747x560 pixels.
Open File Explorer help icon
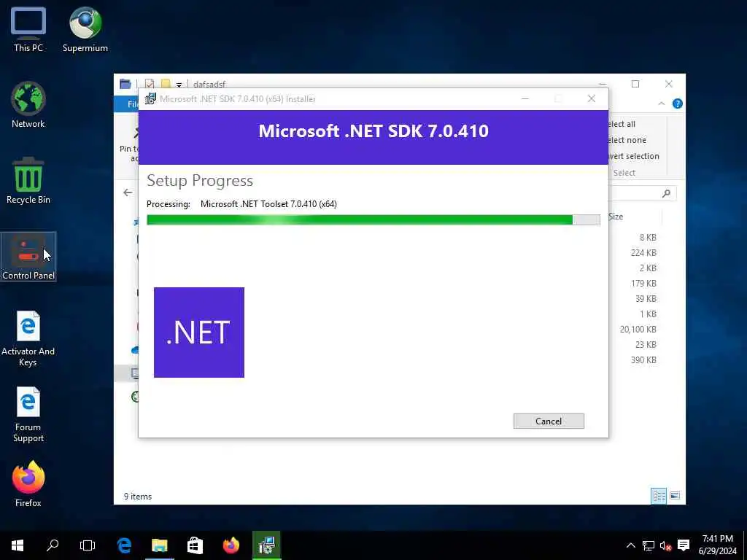point(677,104)
